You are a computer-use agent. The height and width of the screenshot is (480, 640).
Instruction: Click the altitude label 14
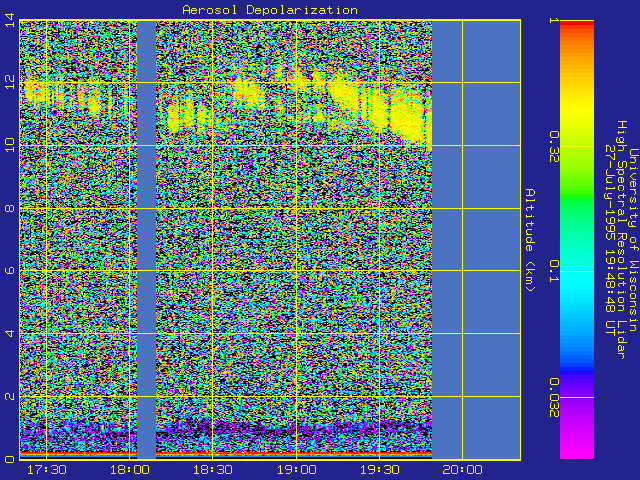click(x=10, y=20)
